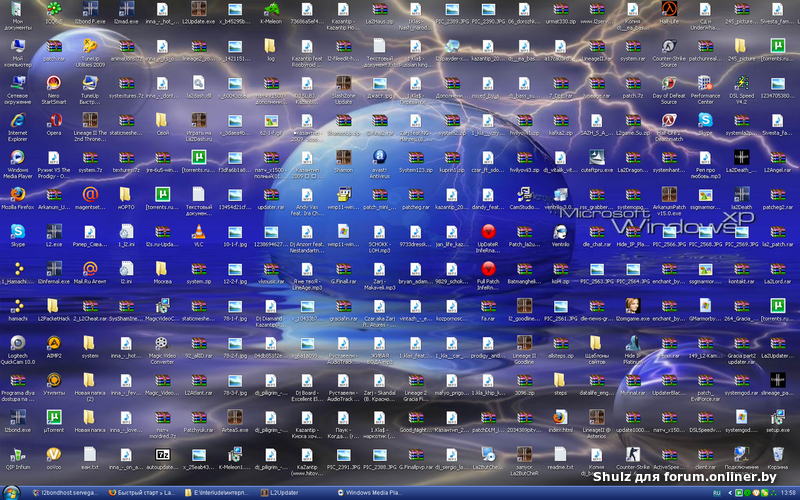Select the Корзина recycle bin
Image resolution: width=800 pixels, height=500 pixels.
pyautogui.click(x=778, y=454)
